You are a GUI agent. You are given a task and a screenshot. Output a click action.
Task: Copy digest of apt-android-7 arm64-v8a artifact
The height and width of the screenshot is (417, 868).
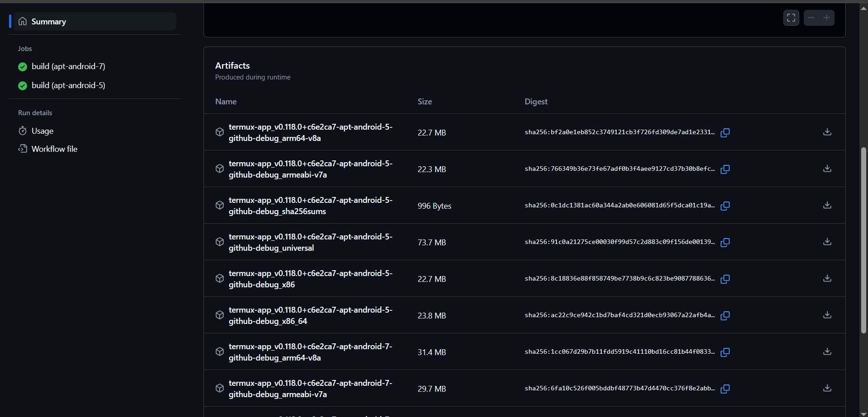[x=725, y=352]
